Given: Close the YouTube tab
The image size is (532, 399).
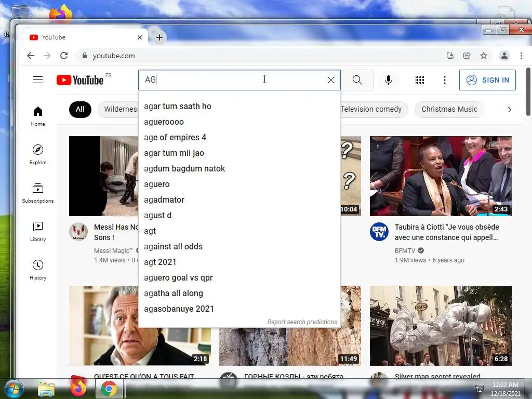Looking at the screenshot, I should click(139, 37).
